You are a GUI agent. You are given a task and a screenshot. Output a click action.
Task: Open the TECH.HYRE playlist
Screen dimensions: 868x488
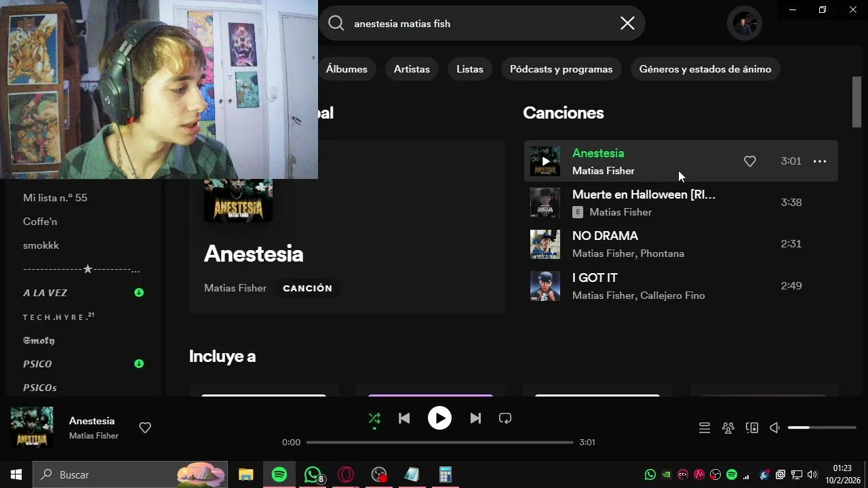58,317
